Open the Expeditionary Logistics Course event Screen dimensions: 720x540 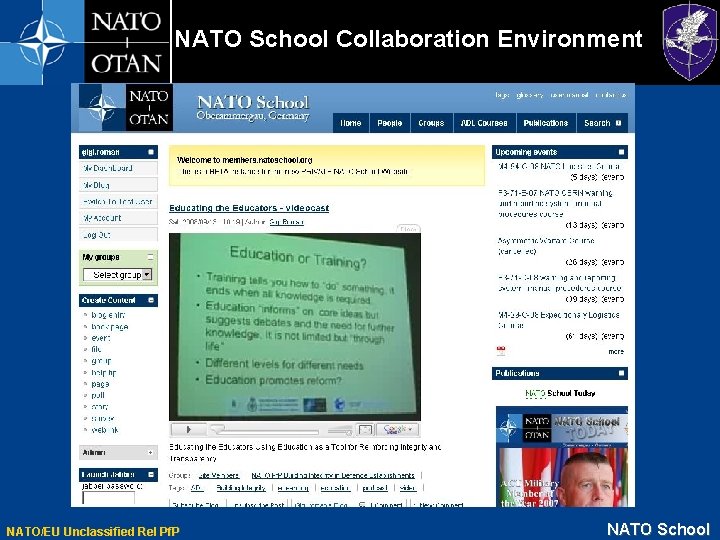(559, 320)
